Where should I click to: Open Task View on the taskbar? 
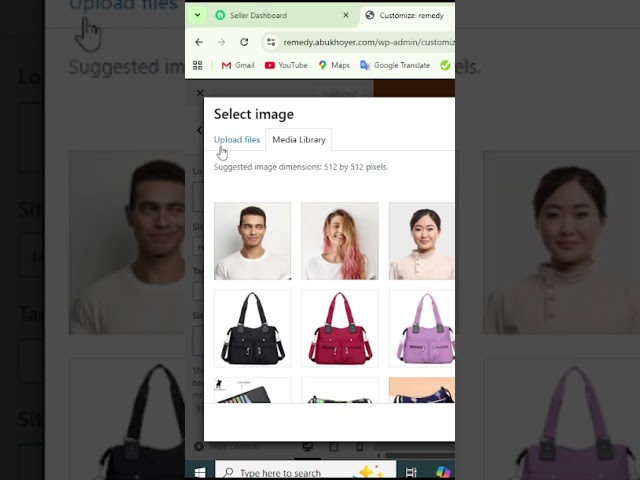pos(411,472)
